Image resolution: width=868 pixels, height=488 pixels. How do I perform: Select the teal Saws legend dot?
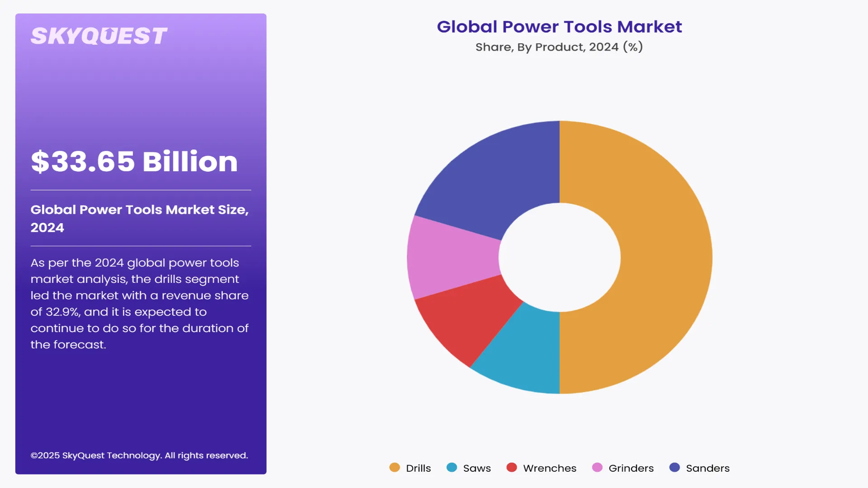(x=451, y=468)
